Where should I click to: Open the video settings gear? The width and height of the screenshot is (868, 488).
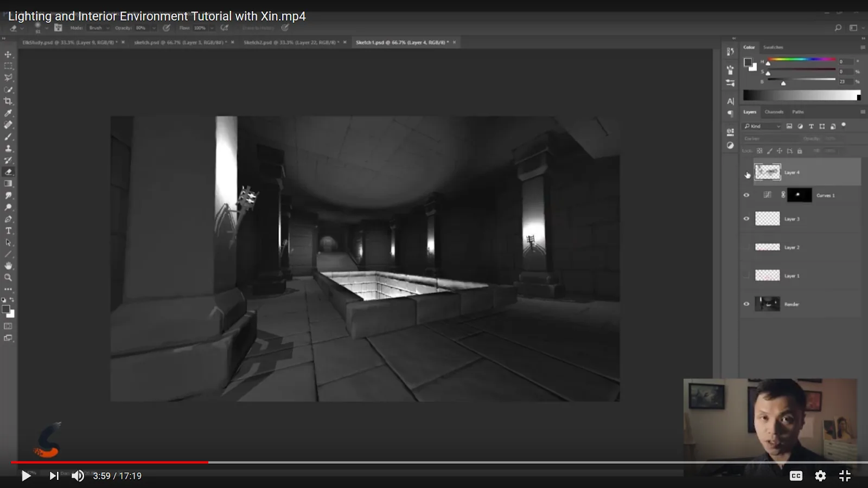820,476
